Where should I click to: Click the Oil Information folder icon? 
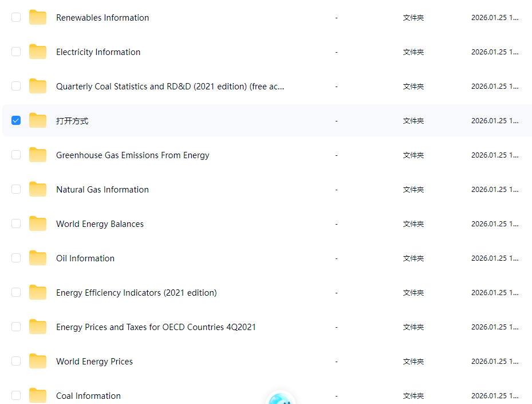(x=38, y=258)
